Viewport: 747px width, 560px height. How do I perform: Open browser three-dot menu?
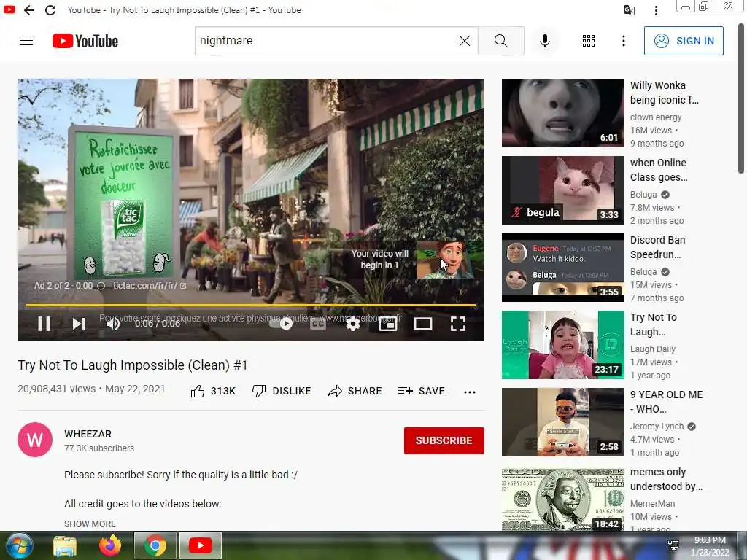pos(656,10)
